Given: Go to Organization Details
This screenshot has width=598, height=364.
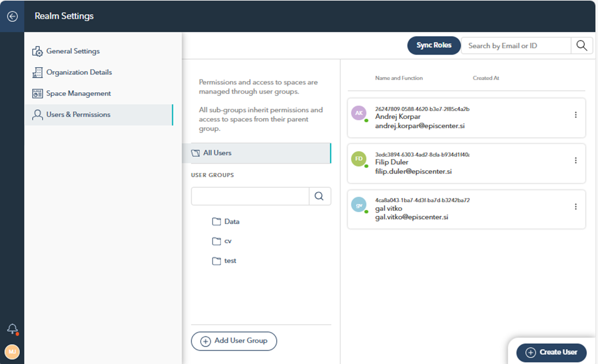Looking at the screenshot, I should [x=99, y=72].
